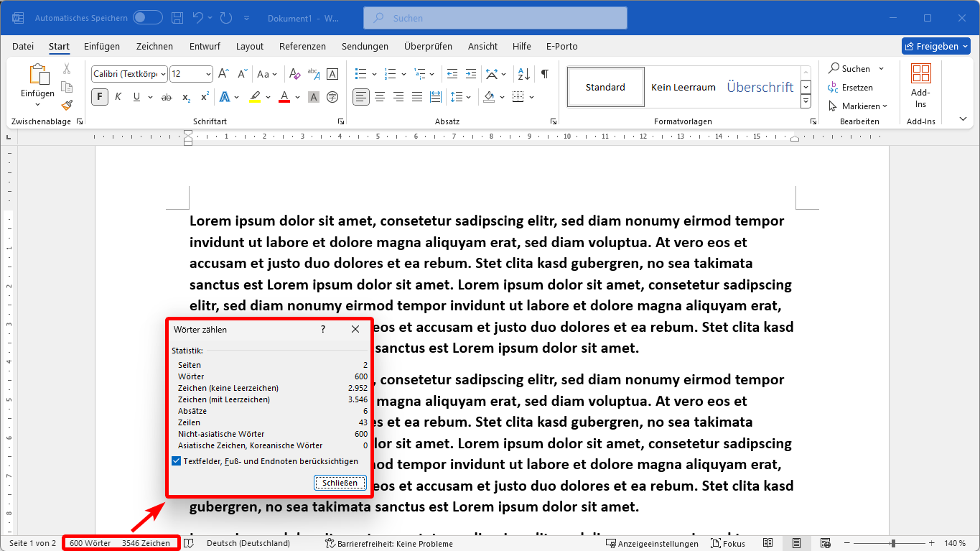Open the font size 12 dropdown
The height and width of the screenshot is (551, 980).
click(209, 74)
